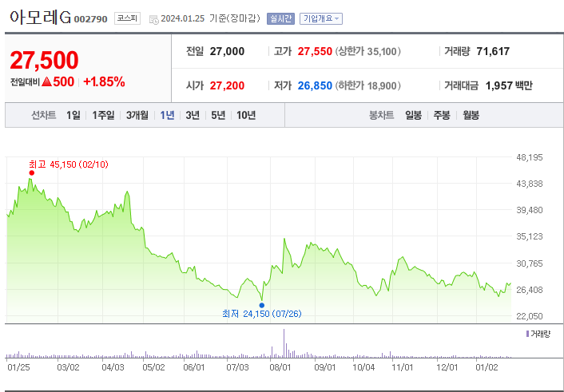Click the tallest volume bar near 08/01

point(284,343)
